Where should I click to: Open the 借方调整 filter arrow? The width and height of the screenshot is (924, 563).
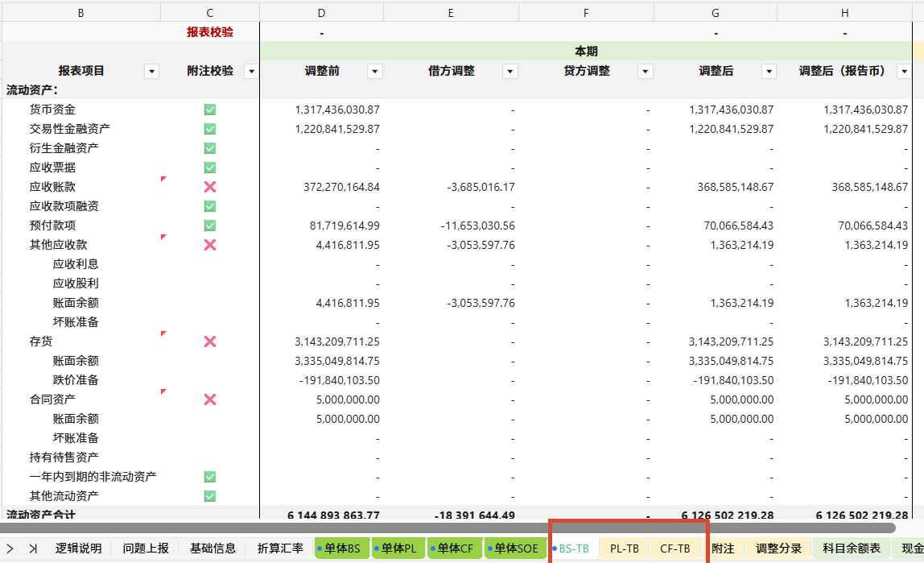pos(510,72)
